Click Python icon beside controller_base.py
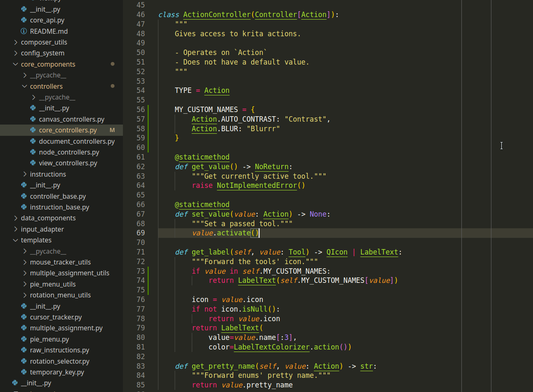 [24, 196]
